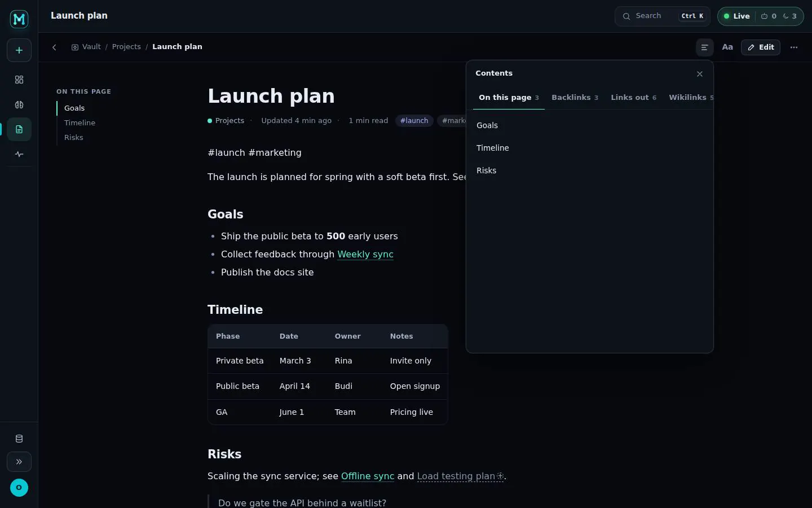Select the document notes icon in sidebar
The height and width of the screenshot is (508, 812).
tap(19, 129)
